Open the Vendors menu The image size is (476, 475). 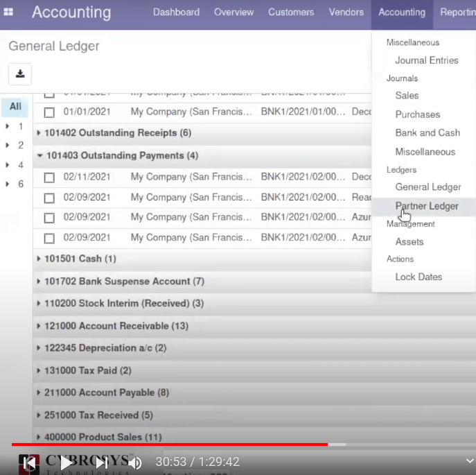[346, 12]
